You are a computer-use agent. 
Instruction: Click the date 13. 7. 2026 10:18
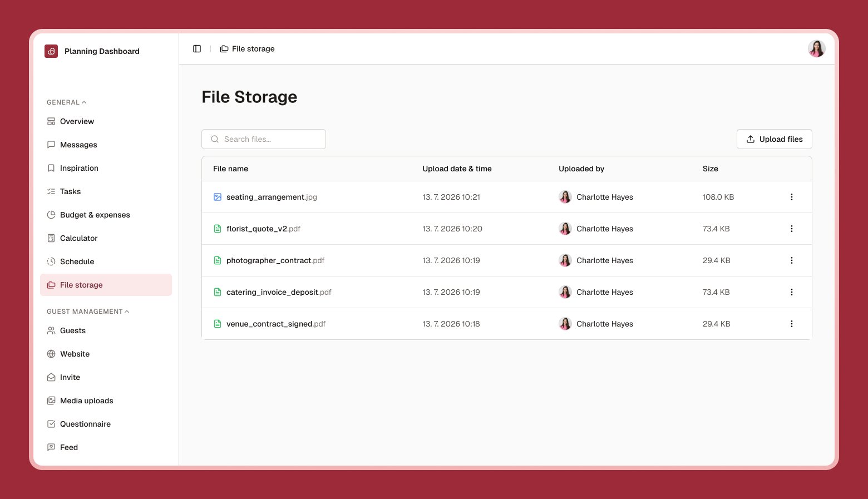[x=451, y=324]
